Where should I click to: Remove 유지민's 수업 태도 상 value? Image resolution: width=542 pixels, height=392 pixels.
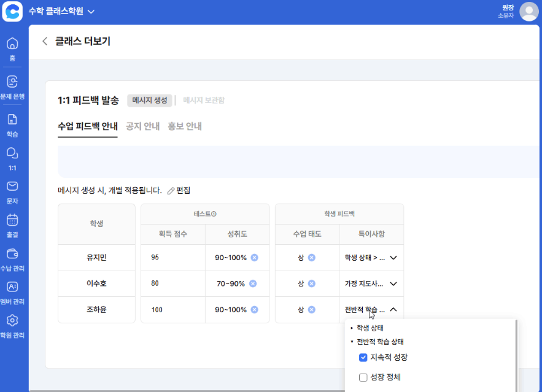(x=311, y=258)
